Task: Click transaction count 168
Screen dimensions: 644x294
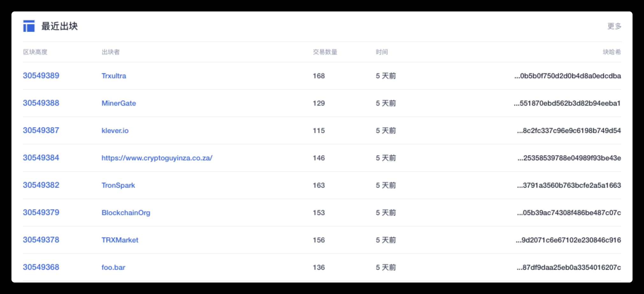Action: 319,76
